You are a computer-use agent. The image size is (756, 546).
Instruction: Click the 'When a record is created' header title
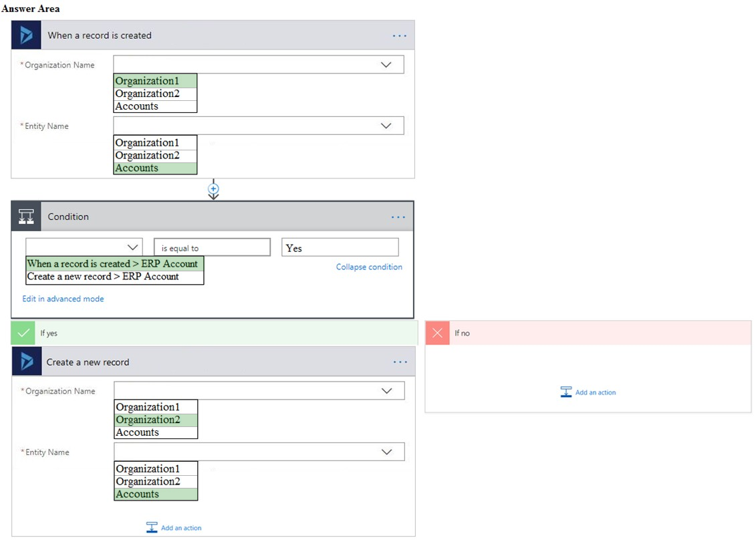tap(100, 35)
